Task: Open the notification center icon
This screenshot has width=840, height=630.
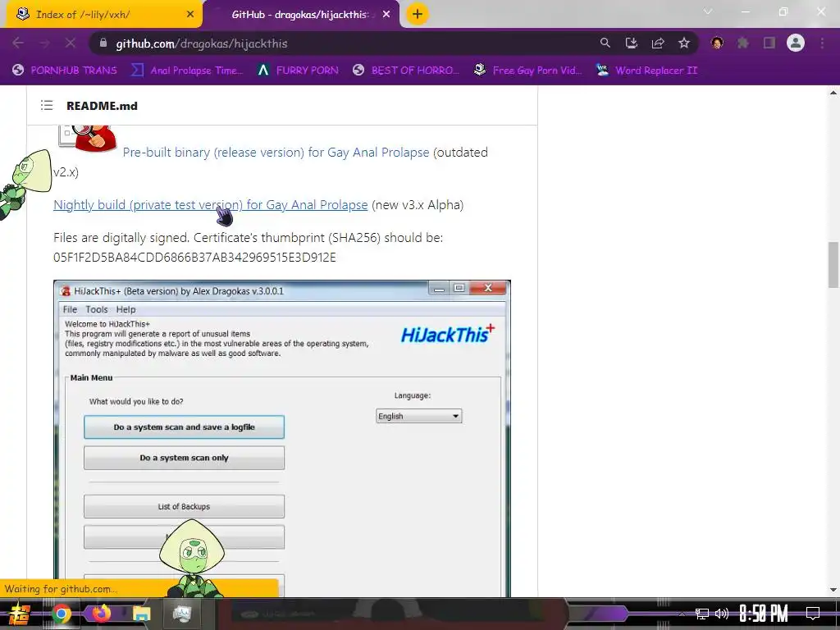Action: pyautogui.click(x=813, y=614)
